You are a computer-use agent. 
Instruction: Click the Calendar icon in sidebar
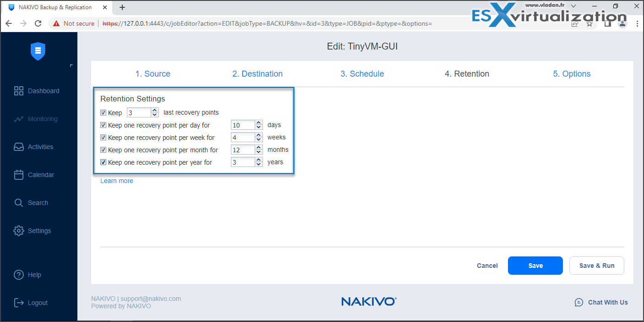tap(19, 175)
